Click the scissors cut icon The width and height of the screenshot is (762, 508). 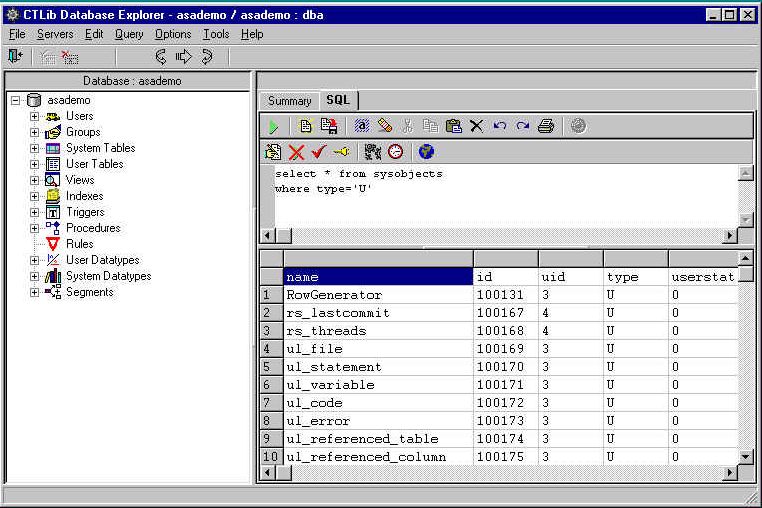coord(408,126)
